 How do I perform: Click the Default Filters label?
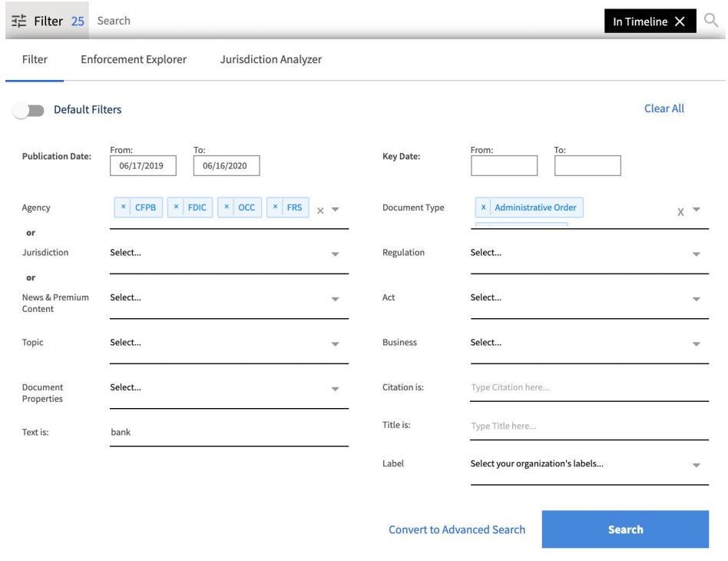click(88, 110)
